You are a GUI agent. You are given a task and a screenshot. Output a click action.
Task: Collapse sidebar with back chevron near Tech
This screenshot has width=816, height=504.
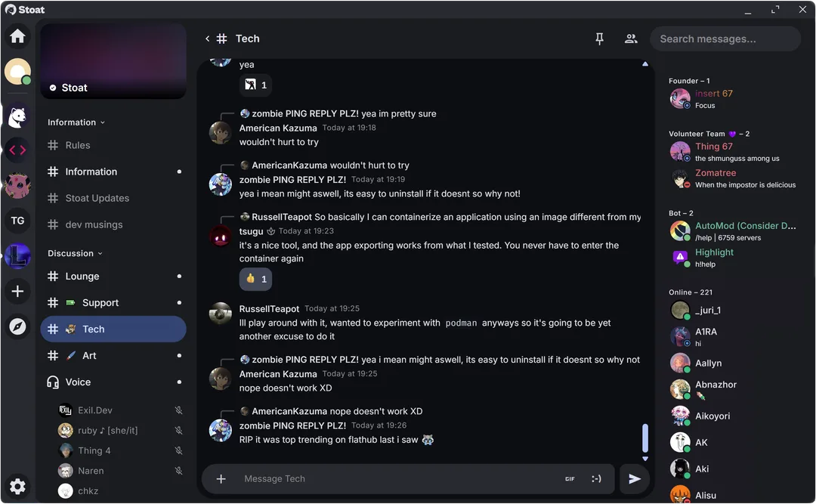207,39
